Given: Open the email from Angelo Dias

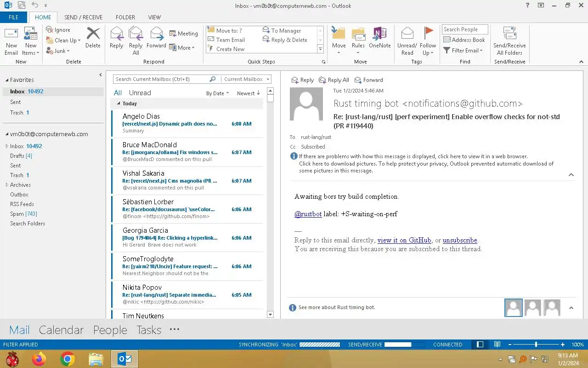Looking at the screenshot, I should pos(187,123).
